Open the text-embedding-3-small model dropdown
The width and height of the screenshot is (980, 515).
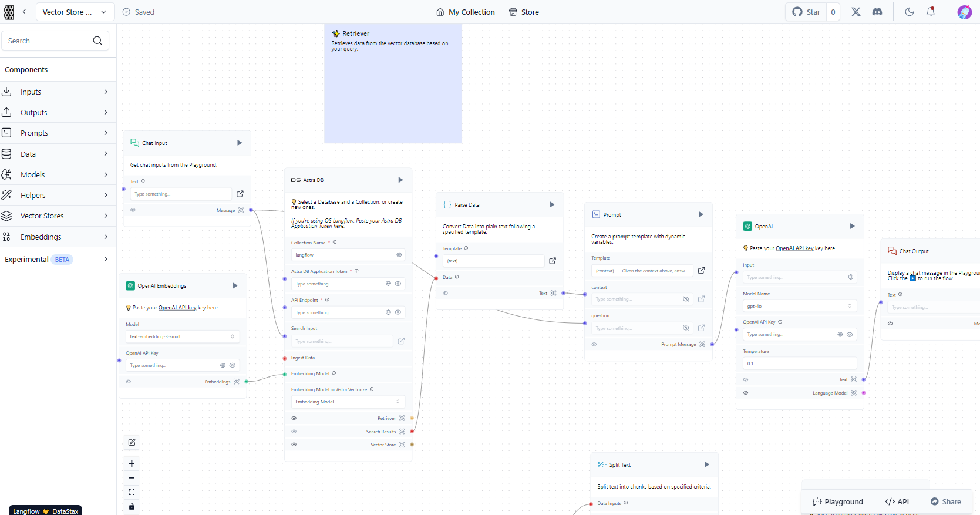tap(183, 336)
